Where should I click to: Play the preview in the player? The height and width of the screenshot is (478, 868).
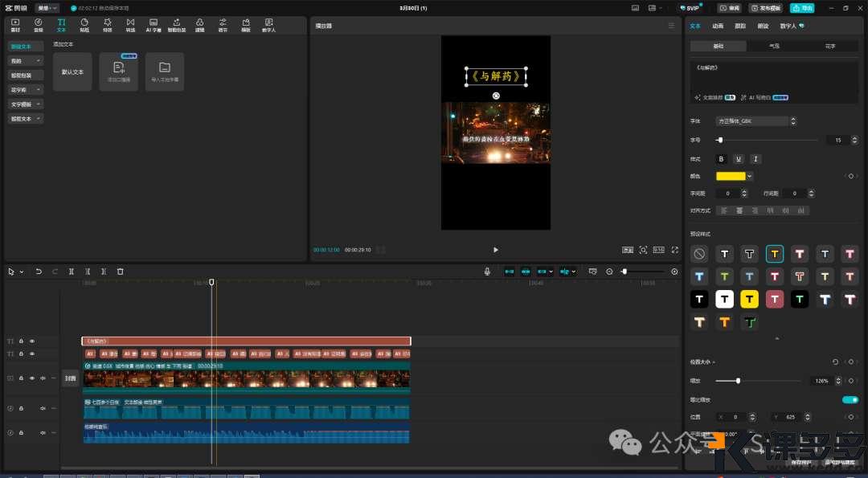pyautogui.click(x=495, y=250)
